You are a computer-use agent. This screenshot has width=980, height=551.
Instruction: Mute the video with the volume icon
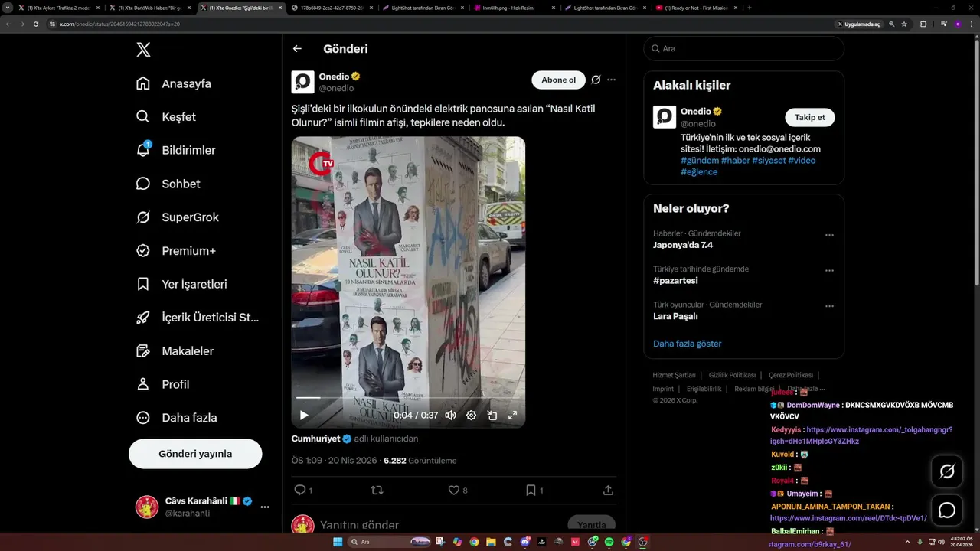(451, 415)
